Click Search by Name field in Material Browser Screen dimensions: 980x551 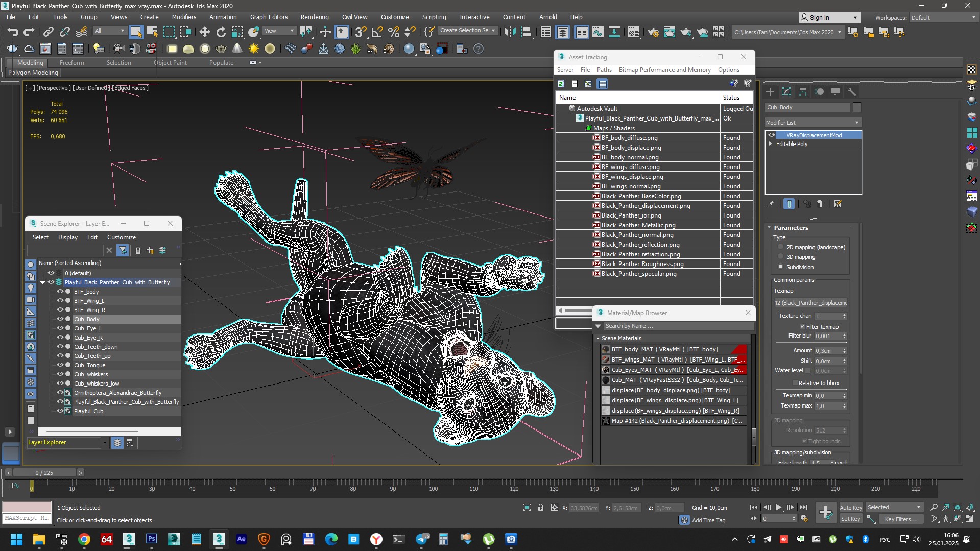pos(678,326)
